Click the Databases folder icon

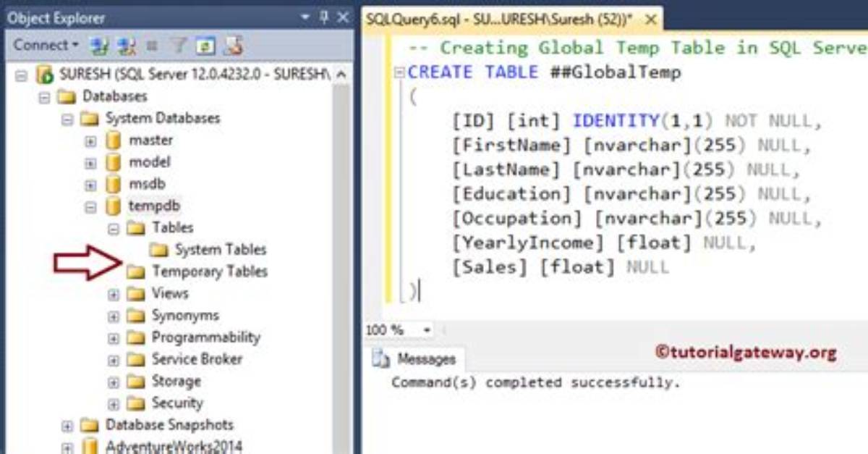[67, 96]
